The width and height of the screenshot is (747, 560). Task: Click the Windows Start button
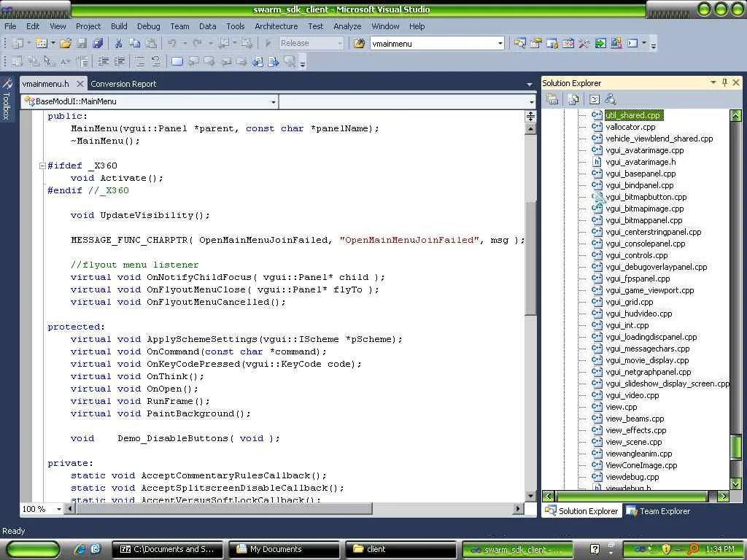(33, 550)
